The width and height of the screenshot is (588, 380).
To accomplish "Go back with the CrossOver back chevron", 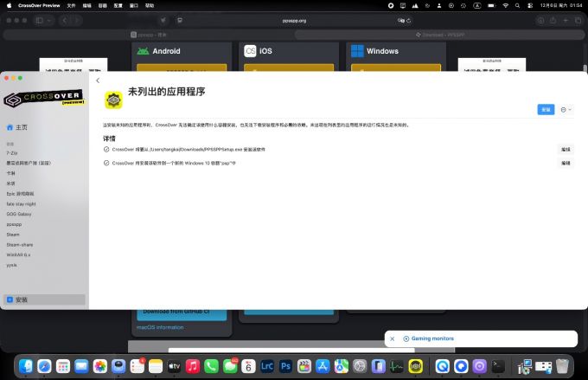I will tap(98, 81).
